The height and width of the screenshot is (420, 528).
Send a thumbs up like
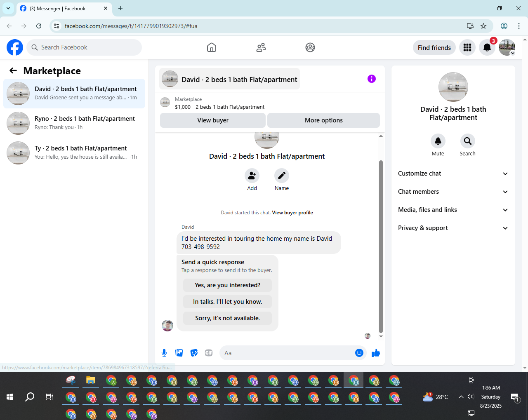pyautogui.click(x=376, y=353)
